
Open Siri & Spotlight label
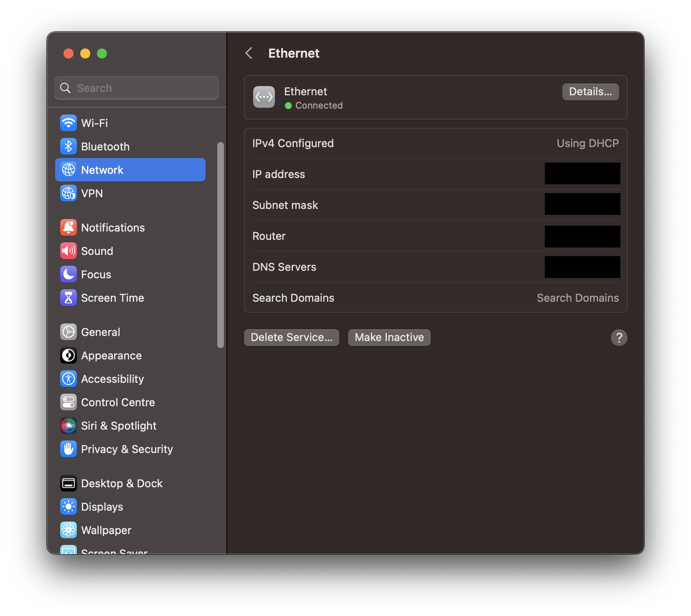point(119,425)
